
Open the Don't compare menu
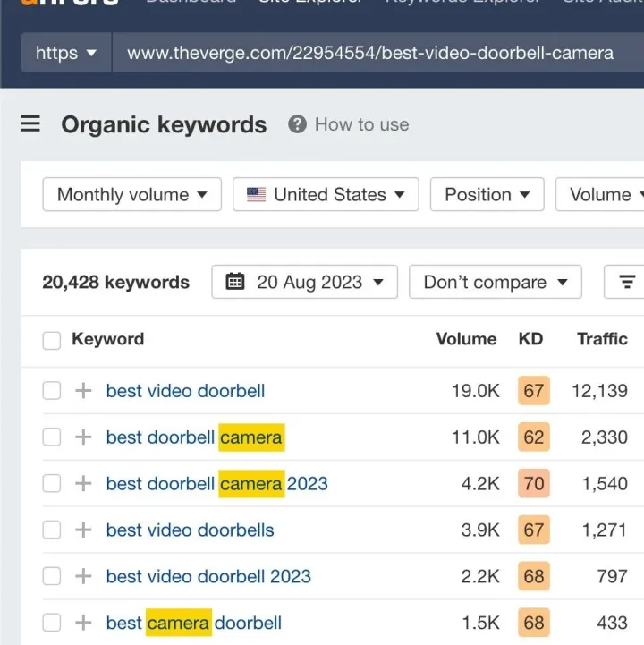[496, 282]
